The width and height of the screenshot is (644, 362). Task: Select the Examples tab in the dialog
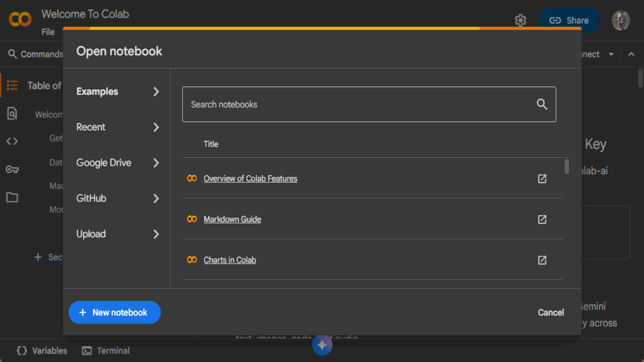(x=117, y=92)
